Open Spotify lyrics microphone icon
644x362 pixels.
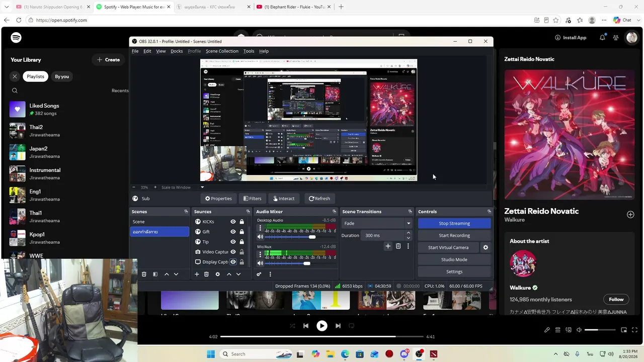pos(547,330)
